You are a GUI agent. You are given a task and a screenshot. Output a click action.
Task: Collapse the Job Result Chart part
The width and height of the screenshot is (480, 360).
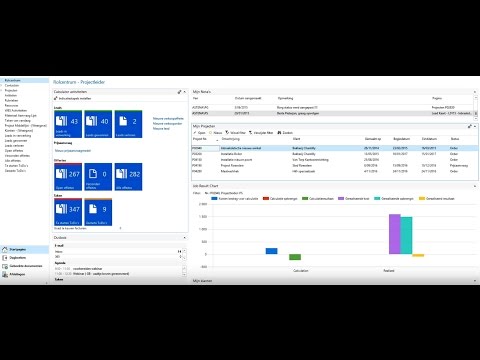pos(475,186)
